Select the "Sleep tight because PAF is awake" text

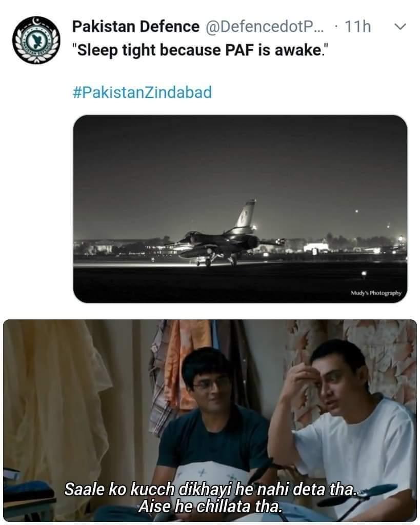point(200,51)
